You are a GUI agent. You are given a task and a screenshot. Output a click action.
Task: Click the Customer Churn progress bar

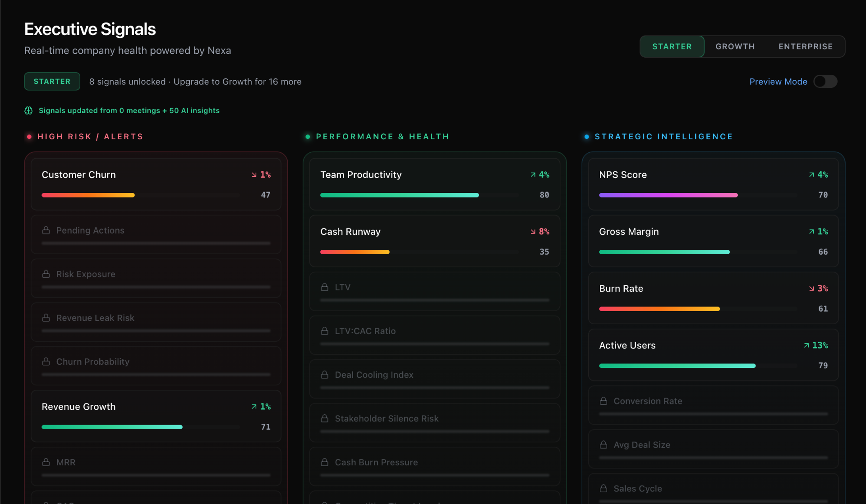pyautogui.click(x=141, y=195)
